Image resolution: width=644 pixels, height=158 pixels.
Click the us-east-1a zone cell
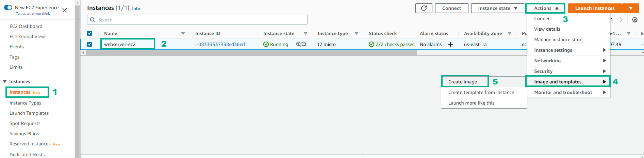coord(475,44)
